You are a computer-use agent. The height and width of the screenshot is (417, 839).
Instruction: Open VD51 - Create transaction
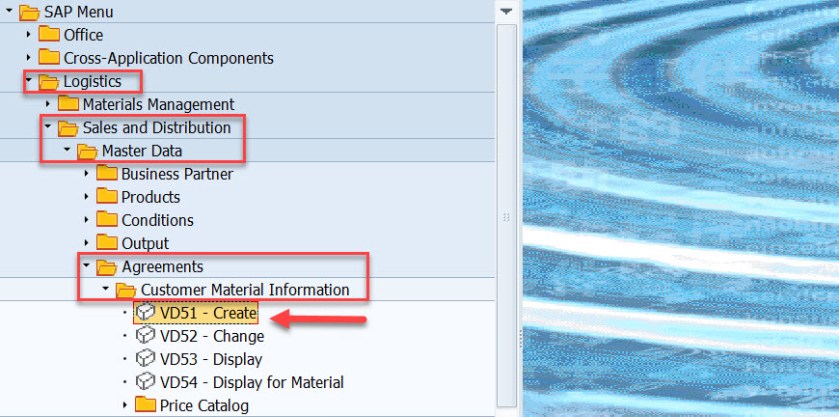(x=208, y=313)
